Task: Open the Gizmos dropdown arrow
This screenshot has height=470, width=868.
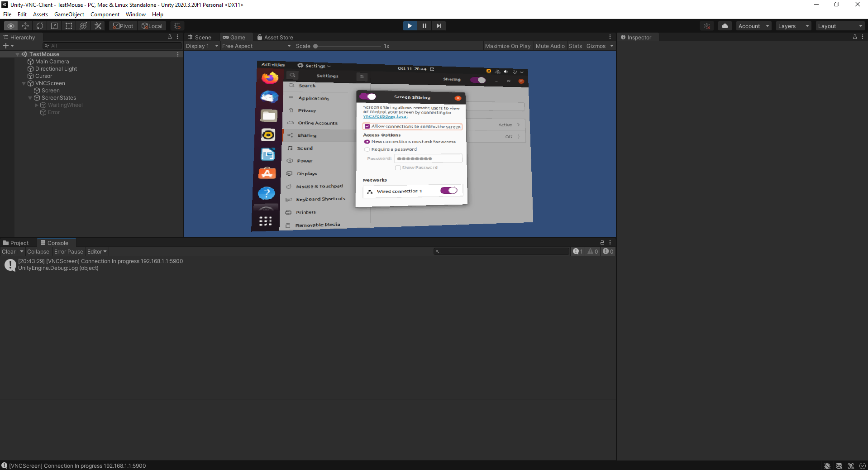Action: click(612, 46)
